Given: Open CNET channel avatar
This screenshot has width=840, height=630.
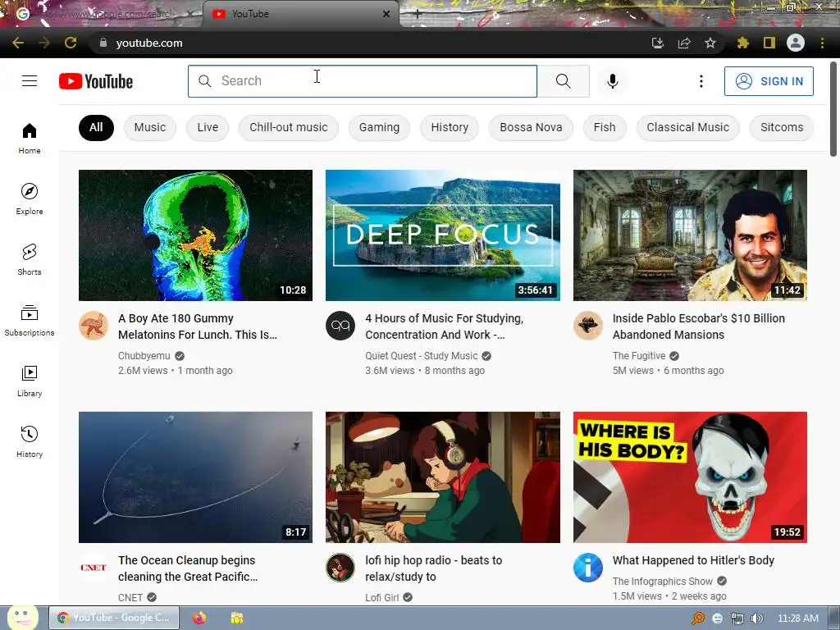Looking at the screenshot, I should click(94, 568).
